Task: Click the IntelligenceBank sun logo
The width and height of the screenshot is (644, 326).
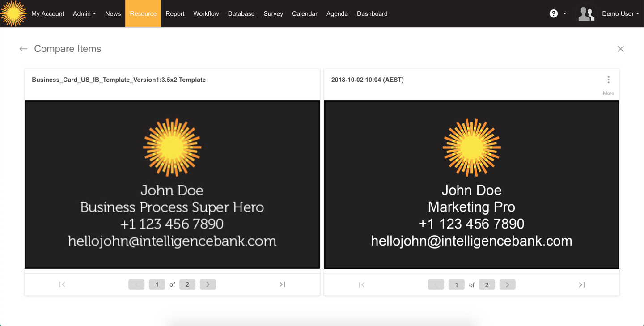Action: tap(13, 13)
